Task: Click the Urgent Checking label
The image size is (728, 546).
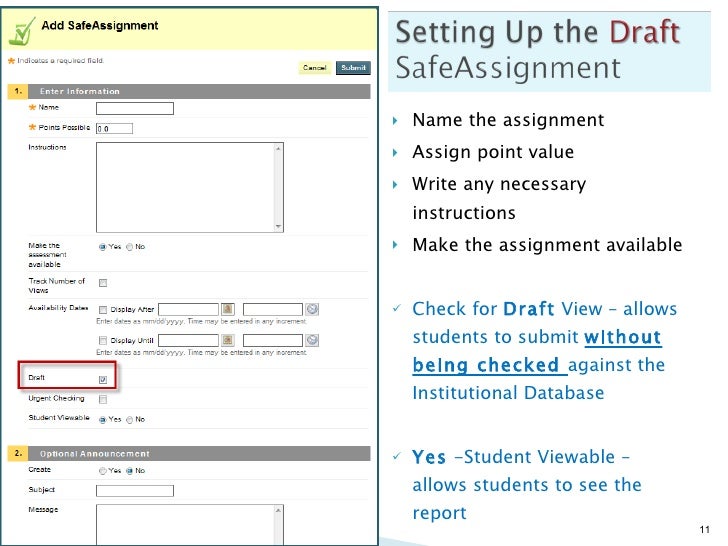Action: click(x=56, y=398)
